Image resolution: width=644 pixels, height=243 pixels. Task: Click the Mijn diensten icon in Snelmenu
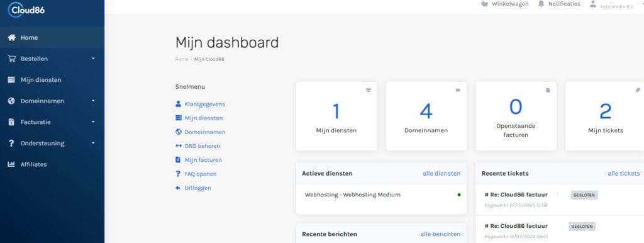[x=178, y=118]
